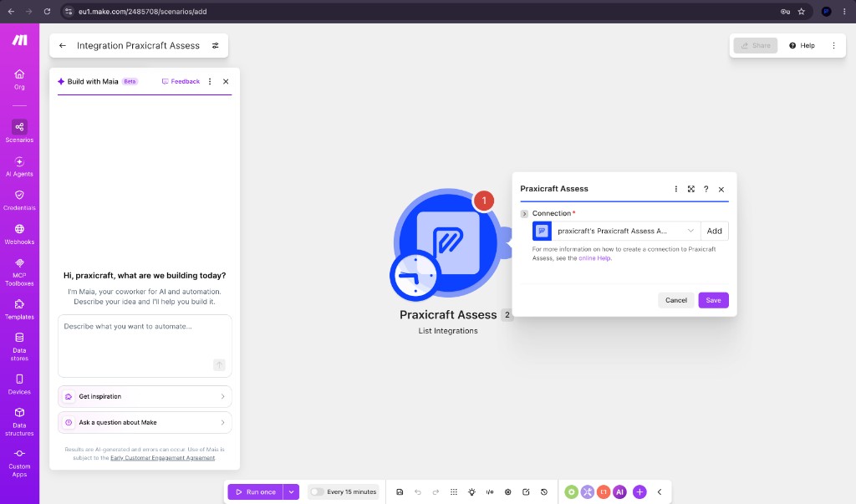Viewport: 856px width, 504px height.
Task: Click Add connection button
Action: pos(714,231)
